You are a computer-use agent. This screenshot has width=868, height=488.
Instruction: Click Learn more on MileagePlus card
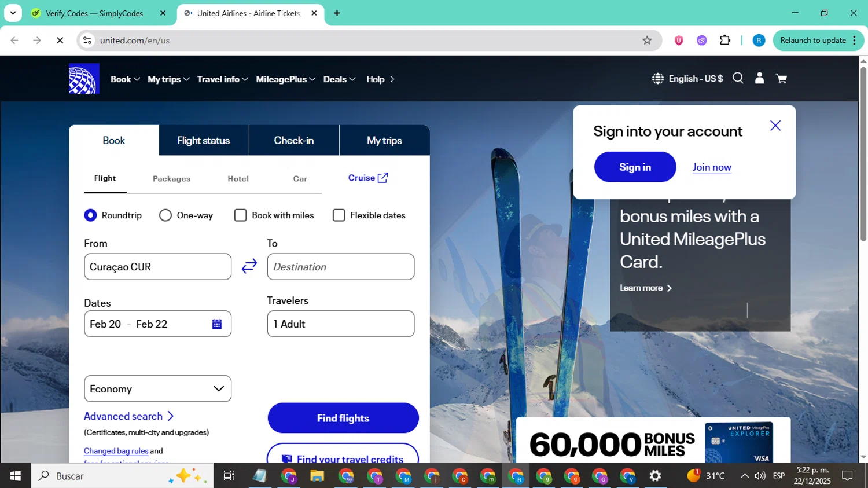click(646, 288)
